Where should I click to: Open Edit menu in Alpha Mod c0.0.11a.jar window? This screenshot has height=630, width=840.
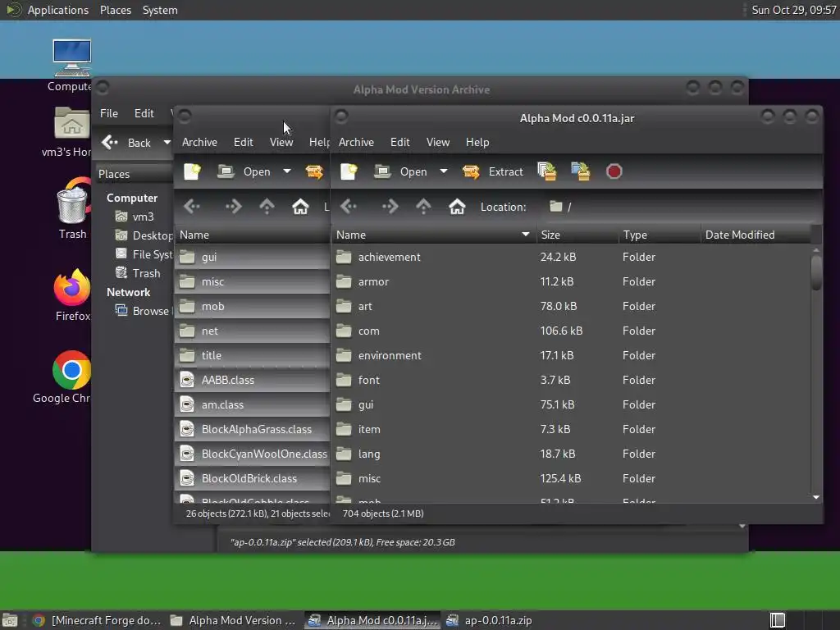[x=400, y=142]
